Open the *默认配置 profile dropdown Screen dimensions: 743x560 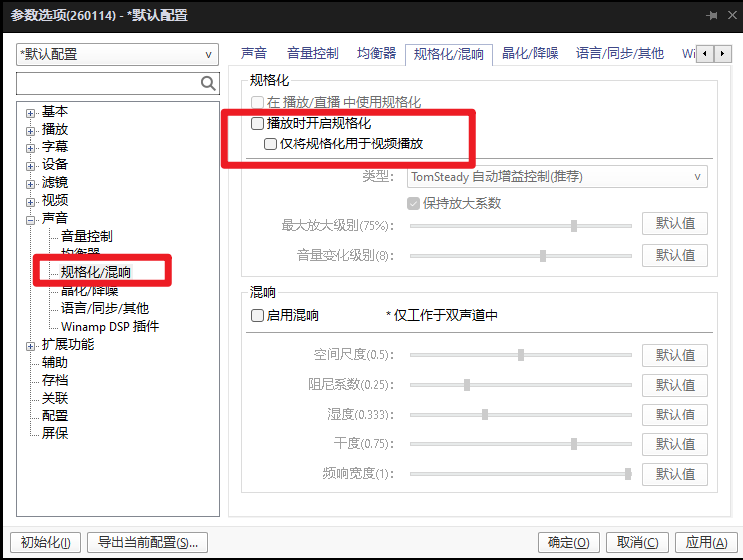pyautogui.click(x=118, y=55)
